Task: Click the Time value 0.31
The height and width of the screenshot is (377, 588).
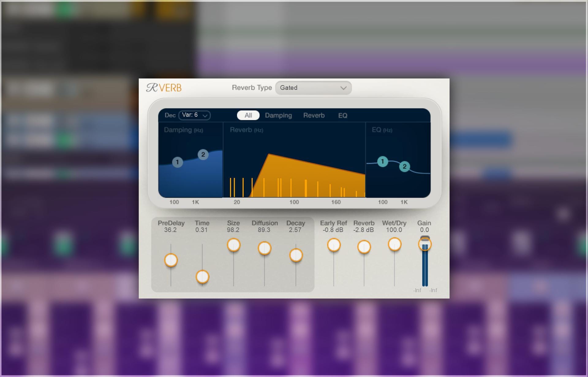Action: pyautogui.click(x=202, y=230)
